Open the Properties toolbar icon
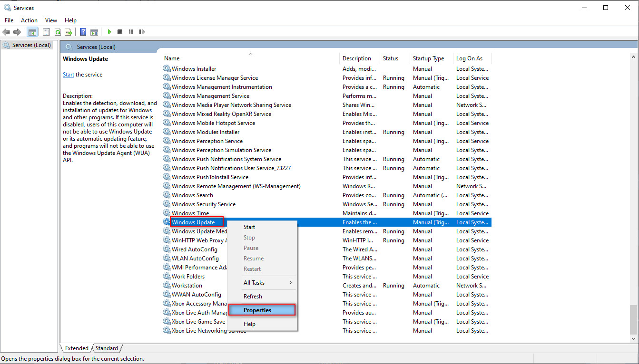This screenshot has width=639, height=364. pos(47,32)
